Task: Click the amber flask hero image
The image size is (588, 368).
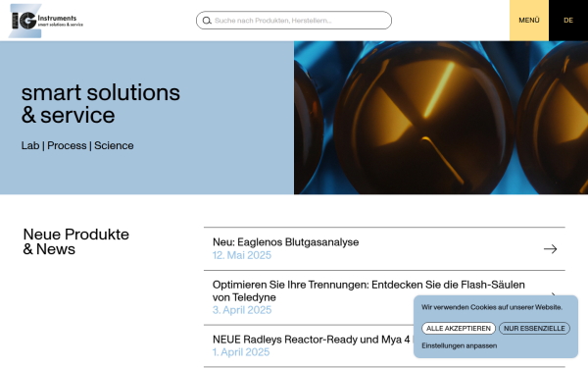Action: coord(441,118)
